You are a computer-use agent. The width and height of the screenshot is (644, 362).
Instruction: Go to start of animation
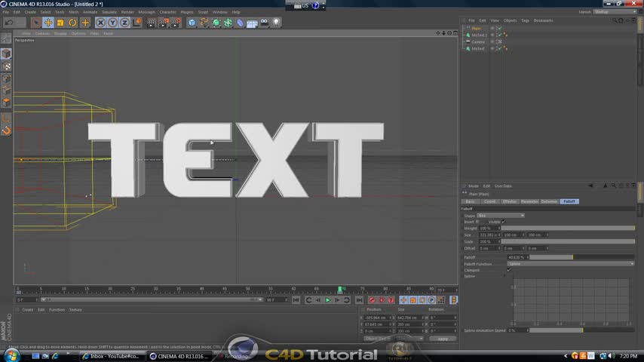click(296, 300)
